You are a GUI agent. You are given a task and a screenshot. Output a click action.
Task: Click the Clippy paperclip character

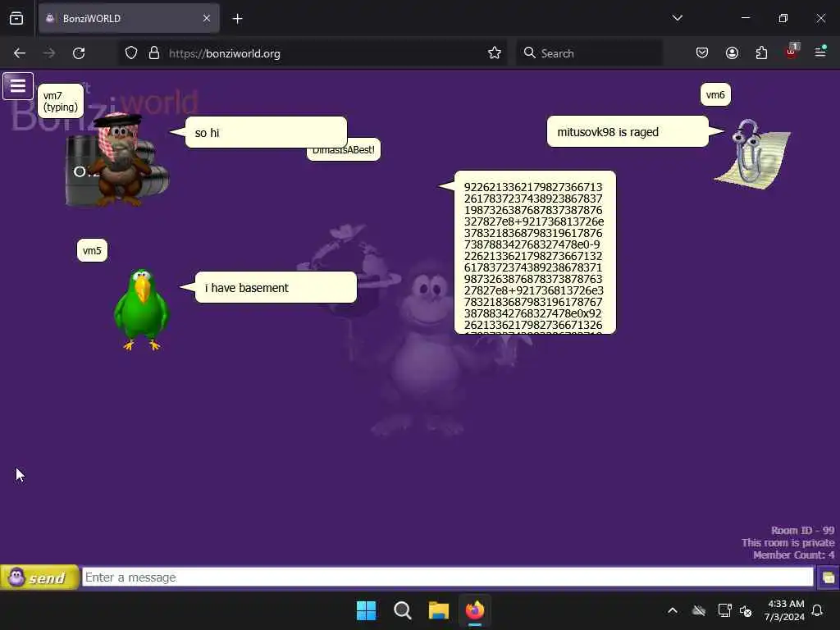pos(752,153)
